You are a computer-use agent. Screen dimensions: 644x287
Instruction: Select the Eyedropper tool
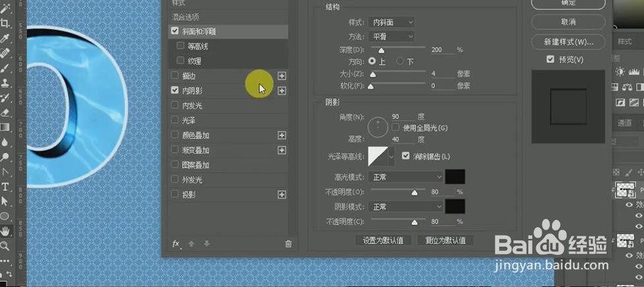coord(5,39)
